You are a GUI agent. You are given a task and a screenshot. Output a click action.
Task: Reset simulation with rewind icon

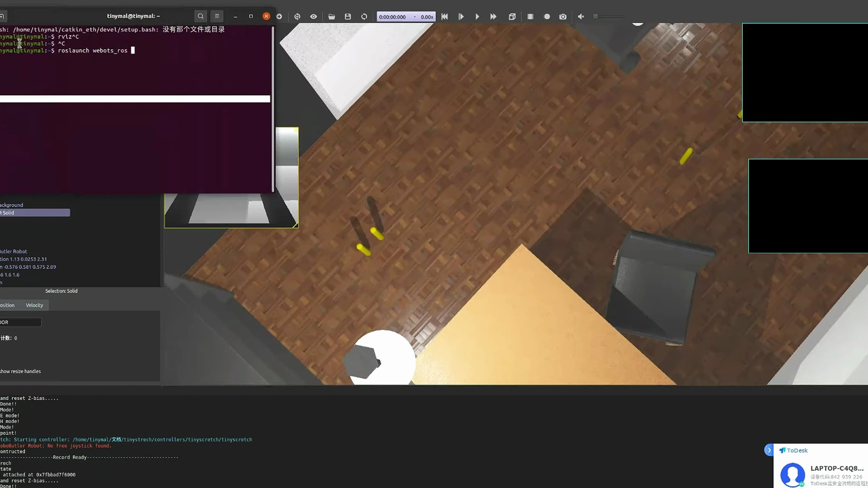pos(444,17)
